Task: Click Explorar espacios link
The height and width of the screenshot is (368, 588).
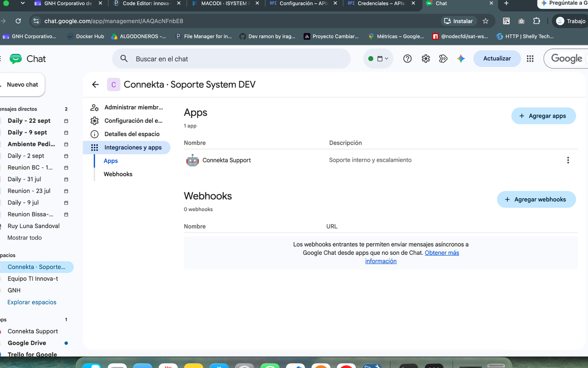Action: (32, 302)
